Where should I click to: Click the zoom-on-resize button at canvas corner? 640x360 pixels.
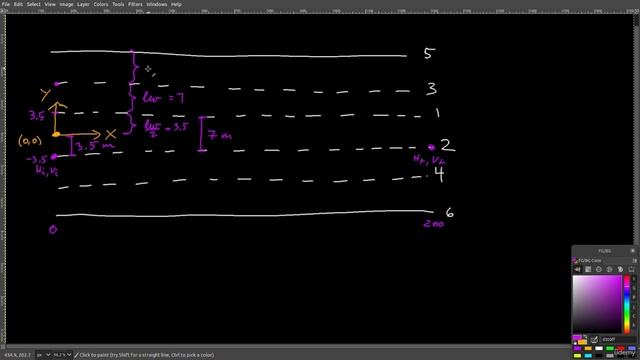(x=636, y=11)
